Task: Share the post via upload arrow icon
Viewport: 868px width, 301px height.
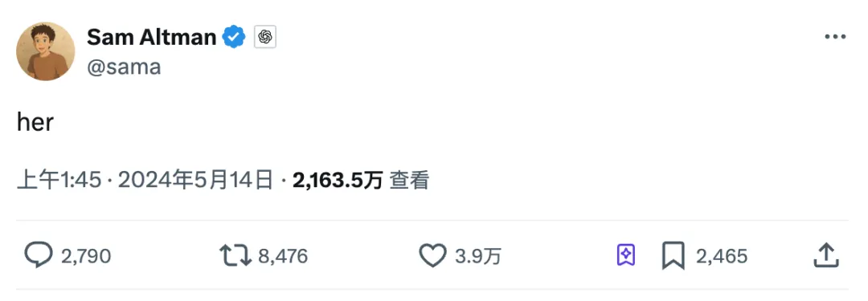Action: coord(826,255)
